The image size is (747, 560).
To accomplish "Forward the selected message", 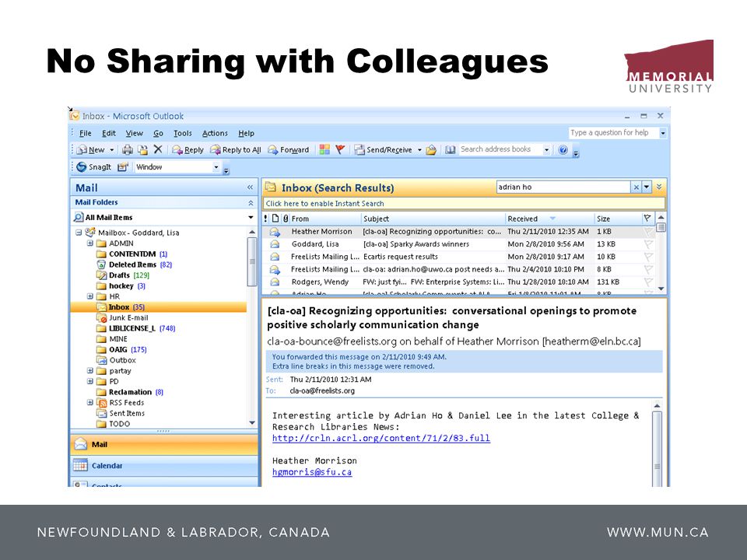I will click(288, 150).
